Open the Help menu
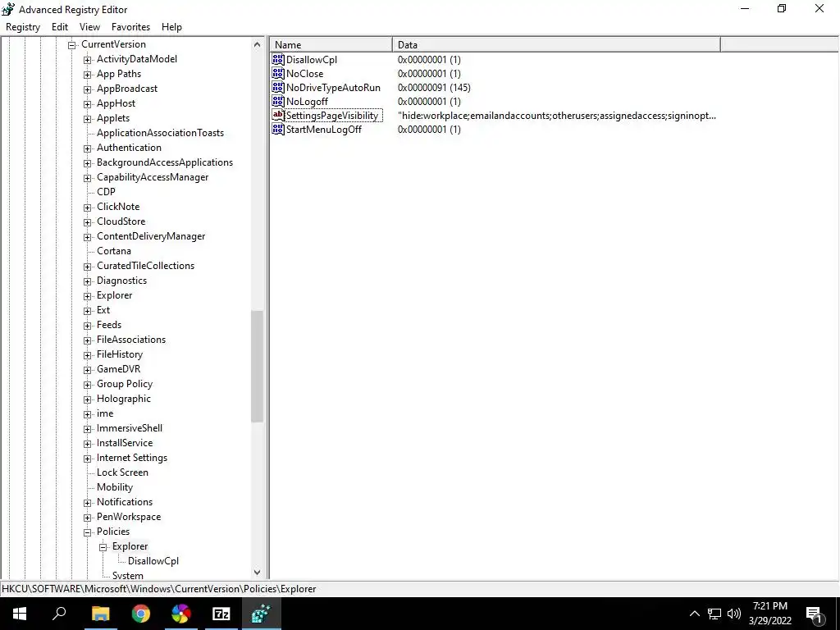 click(x=172, y=27)
